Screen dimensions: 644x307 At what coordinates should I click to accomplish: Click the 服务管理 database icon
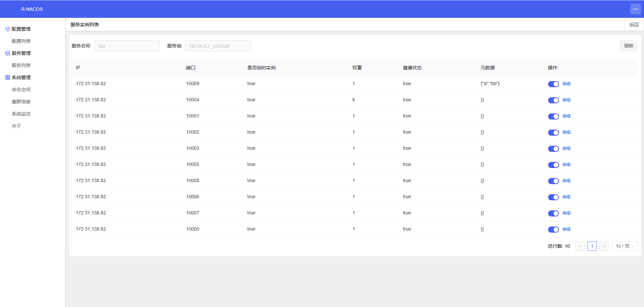[7, 53]
